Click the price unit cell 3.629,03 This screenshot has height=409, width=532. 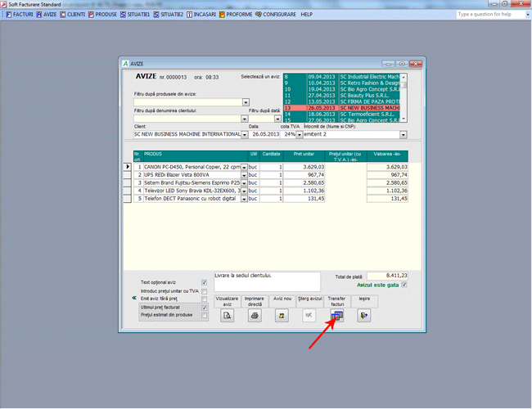click(304, 167)
